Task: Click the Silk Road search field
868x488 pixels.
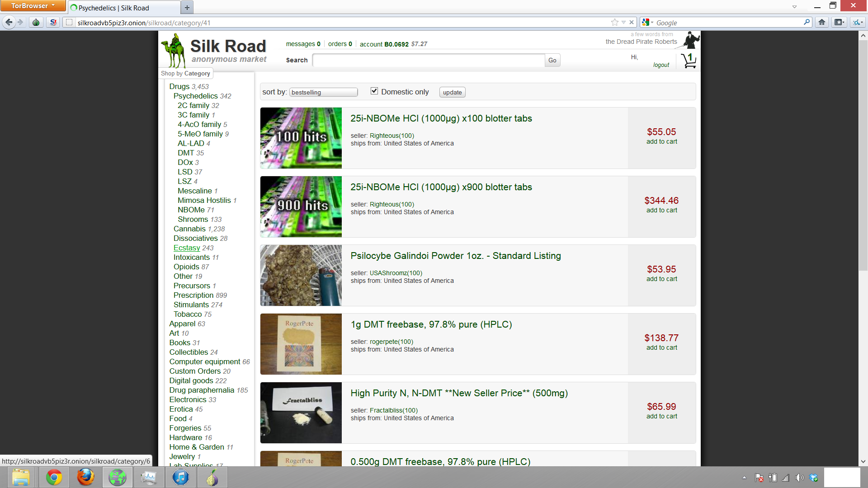Action: click(429, 60)
